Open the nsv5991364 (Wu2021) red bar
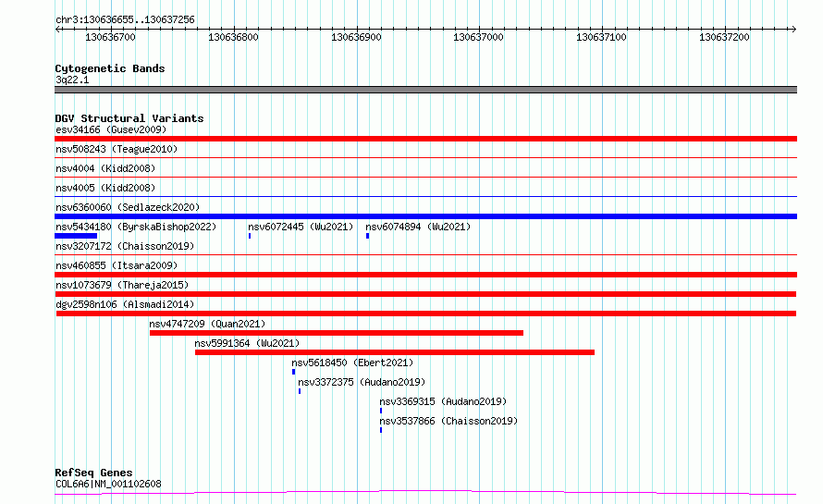 click(395, 352)
